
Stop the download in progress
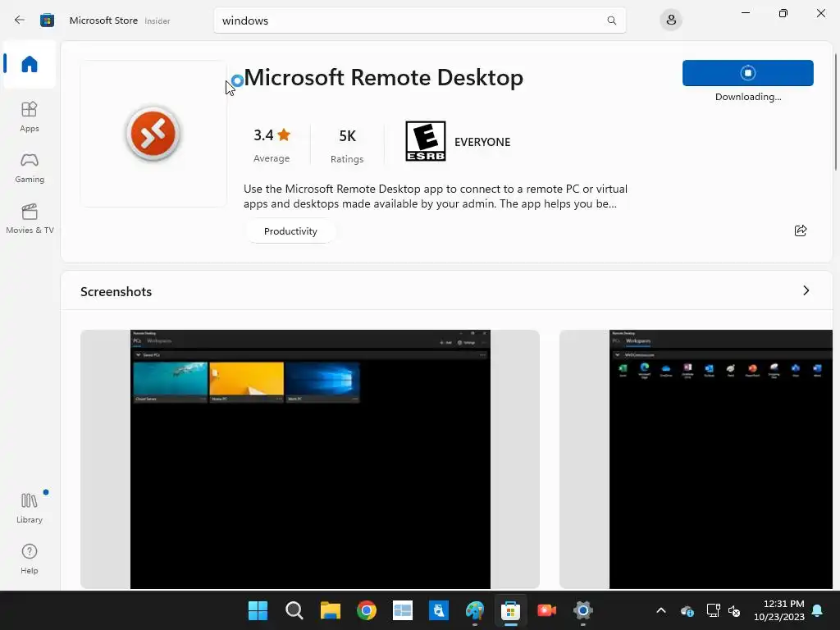click(748, 73)
